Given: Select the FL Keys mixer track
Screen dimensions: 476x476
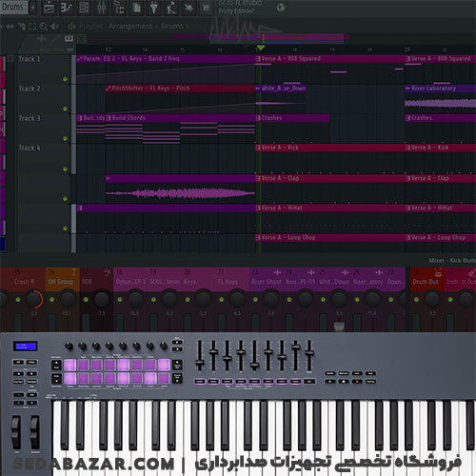Looking at the screenshot, I should tap(228, 282).
